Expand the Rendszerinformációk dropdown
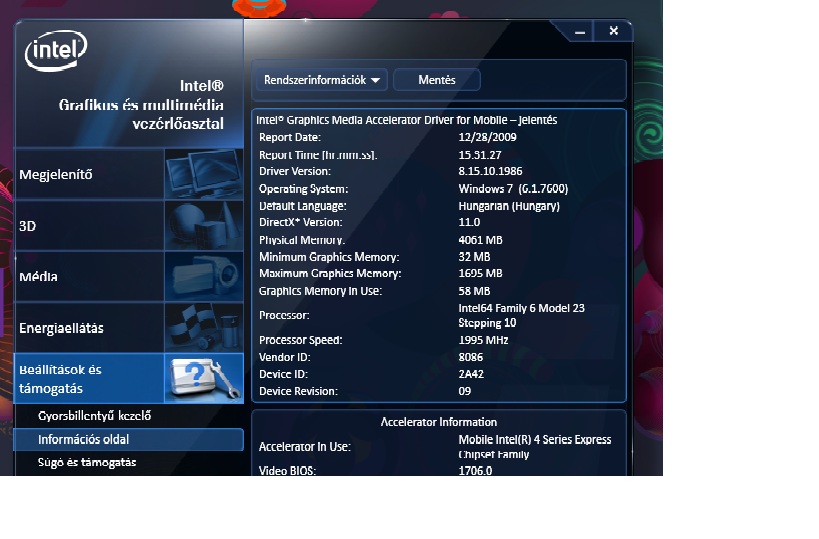The width and height of the screenshot is (819, 539). [x=322, y=80]
